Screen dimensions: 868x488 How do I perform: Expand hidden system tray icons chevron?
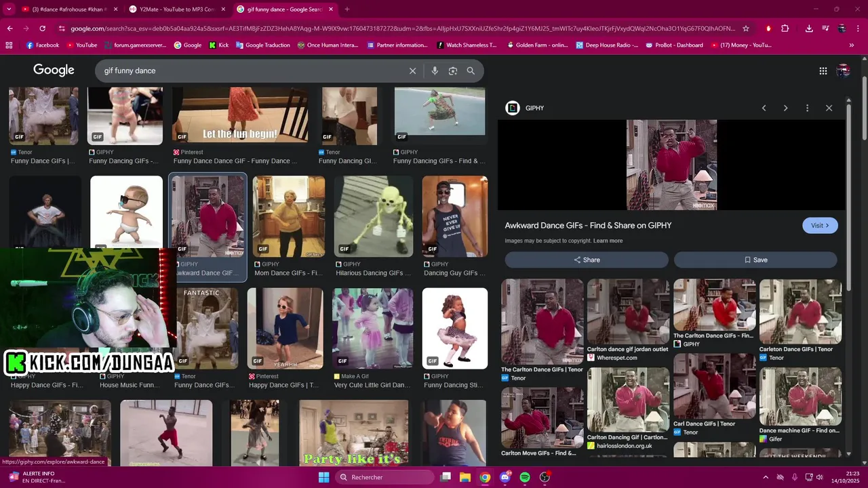tap(766, 477)
